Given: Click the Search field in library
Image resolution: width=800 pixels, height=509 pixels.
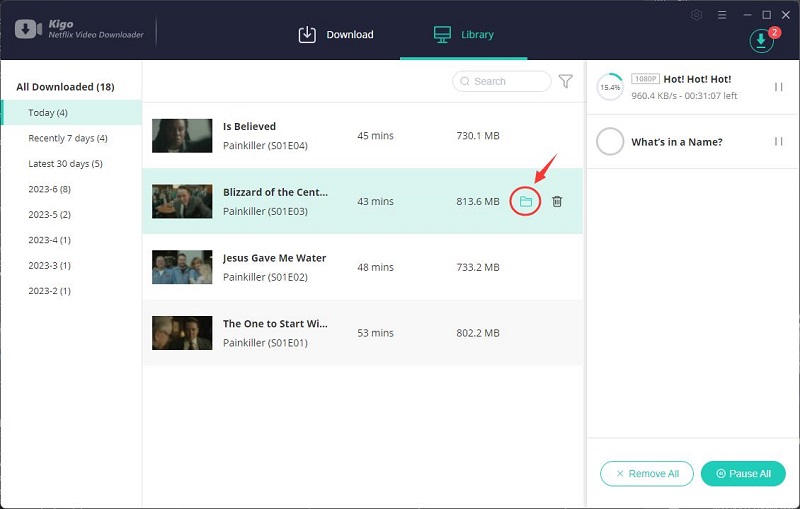Looking at the screenshot, I should 502,81.
